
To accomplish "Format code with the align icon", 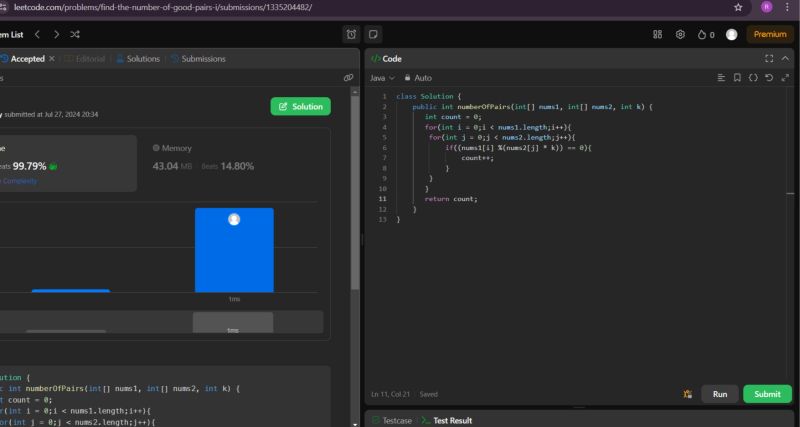I will tap(721, 78).
